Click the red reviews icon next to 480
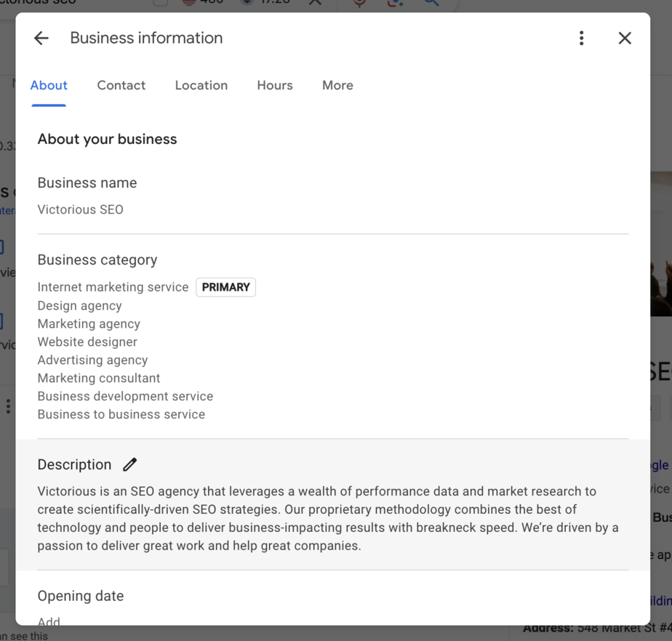 (188, 3)
